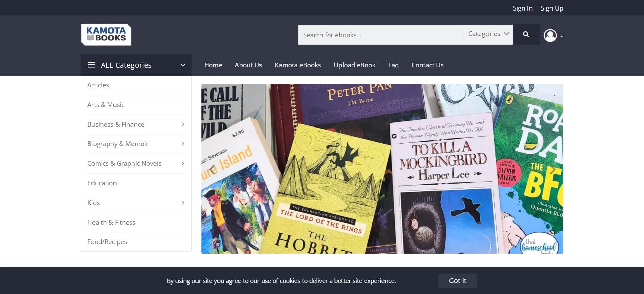Dismiss cookie notice with Got it
This screenshot has height=294, width=644.
click(x=457, y=281)
